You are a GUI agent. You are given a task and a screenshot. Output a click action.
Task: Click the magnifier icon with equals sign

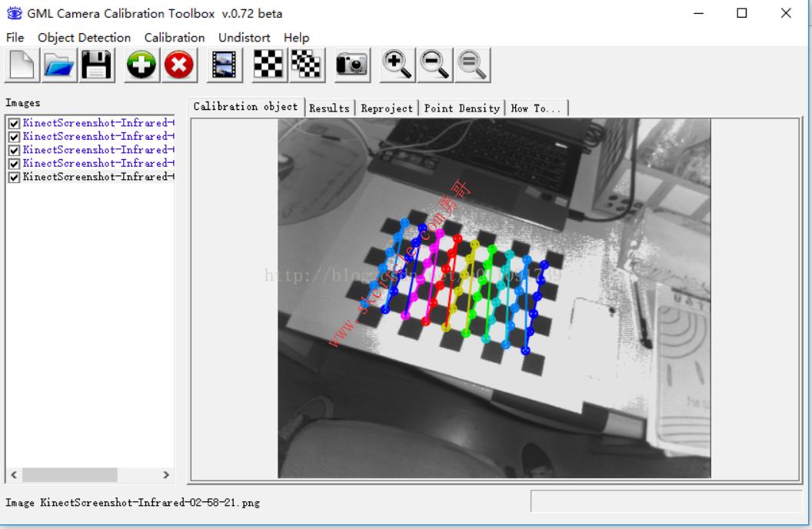[x=472, y=65]
